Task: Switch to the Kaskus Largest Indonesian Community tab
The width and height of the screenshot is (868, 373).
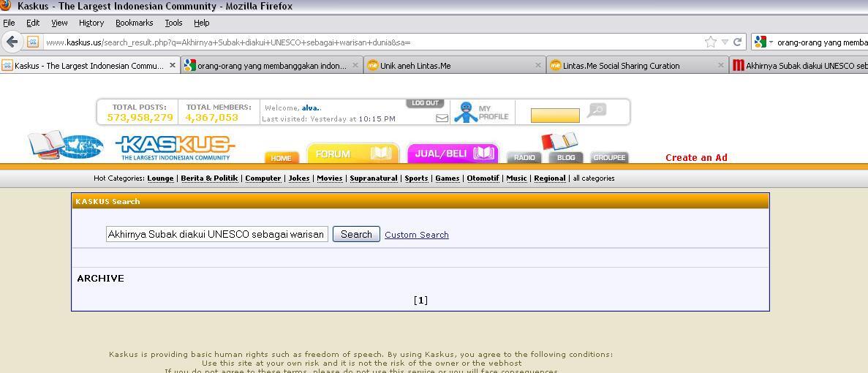Action: pyautogui.click(x=89, y=65)
